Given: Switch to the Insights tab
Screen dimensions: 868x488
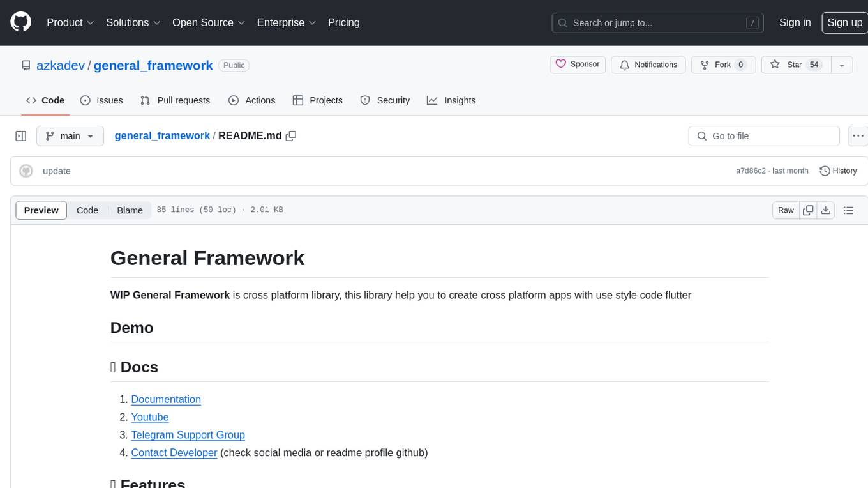Looking at the screenshot, I should tap(451, 100).
